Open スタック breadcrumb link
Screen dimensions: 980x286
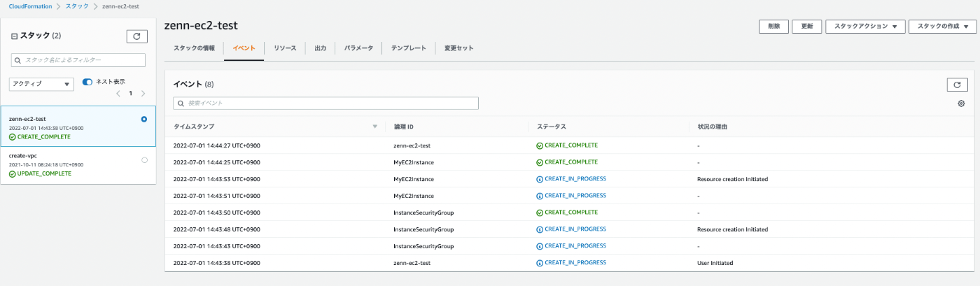pos(77,6)
